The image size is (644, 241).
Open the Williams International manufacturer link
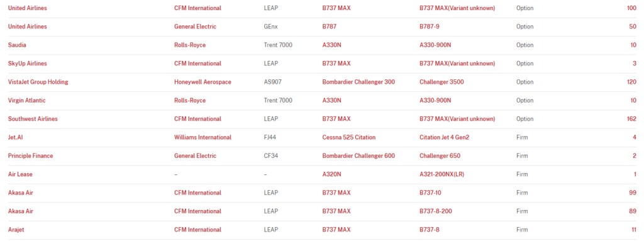click(203, 137)
